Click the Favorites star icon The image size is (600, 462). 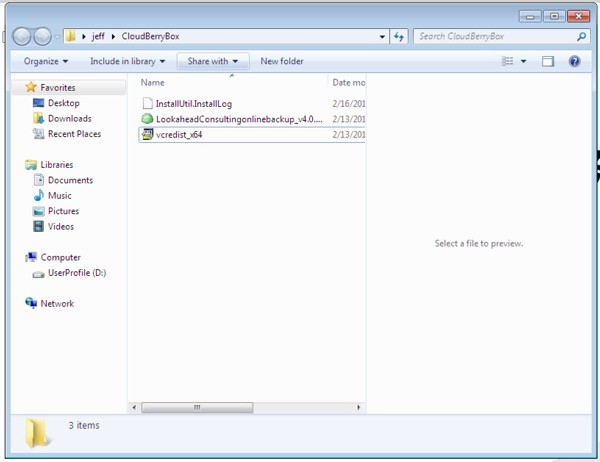tap(31, 87)
